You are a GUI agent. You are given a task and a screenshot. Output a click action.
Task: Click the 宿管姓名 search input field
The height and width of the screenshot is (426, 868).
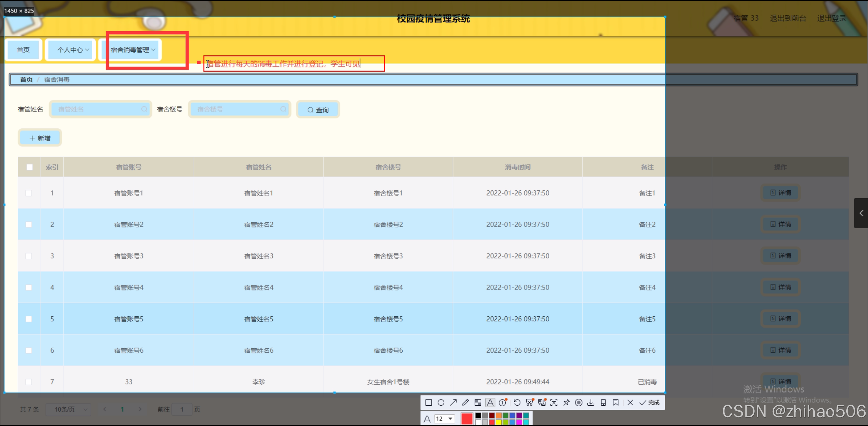99,109
